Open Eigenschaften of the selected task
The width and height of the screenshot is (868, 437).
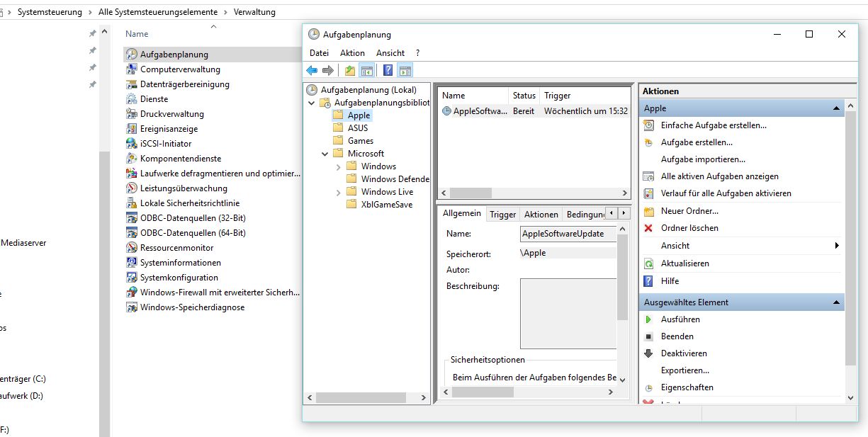point(687,387)
